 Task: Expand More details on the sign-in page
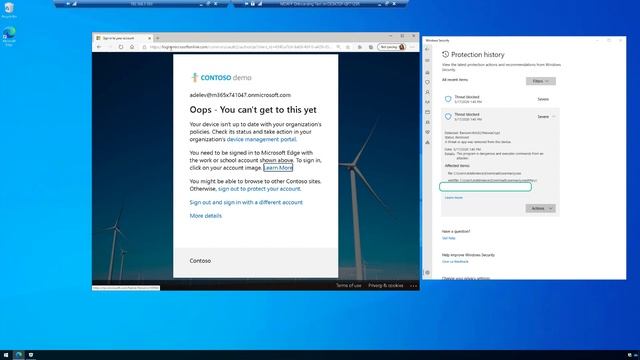[x=206, y=216]
